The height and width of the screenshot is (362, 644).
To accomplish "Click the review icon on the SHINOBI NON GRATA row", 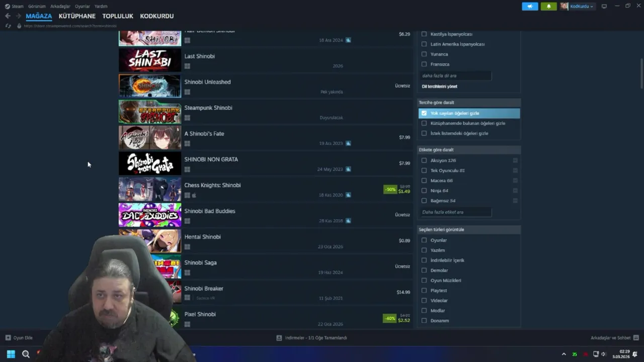I will pyautogui.click(x=348, y=169).
